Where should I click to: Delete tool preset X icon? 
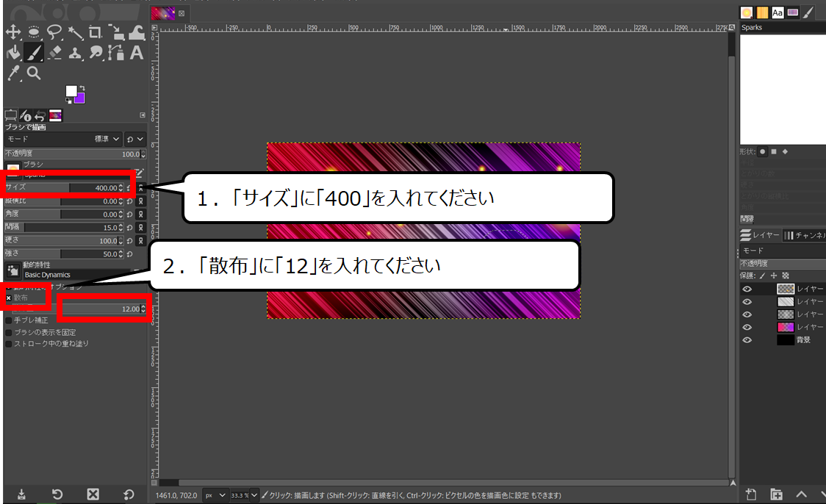93,494
